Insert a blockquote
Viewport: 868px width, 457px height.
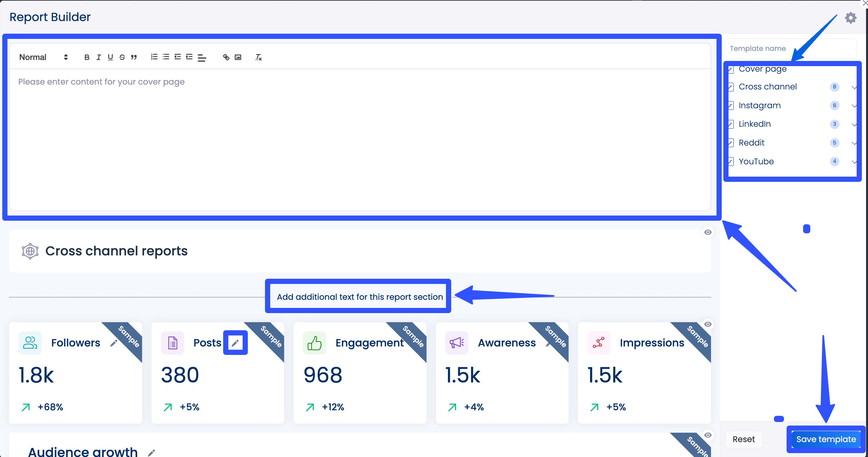(134, 57)
